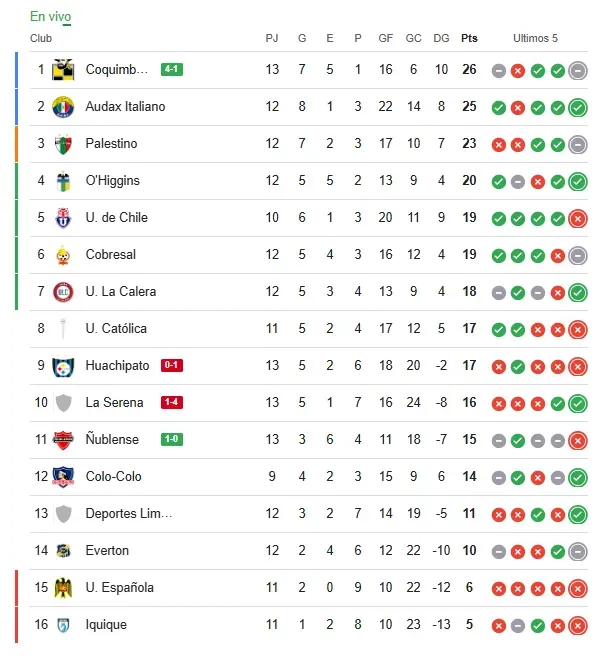
Task: Click the Audax Italiano team crest
Action: (63, 107)
